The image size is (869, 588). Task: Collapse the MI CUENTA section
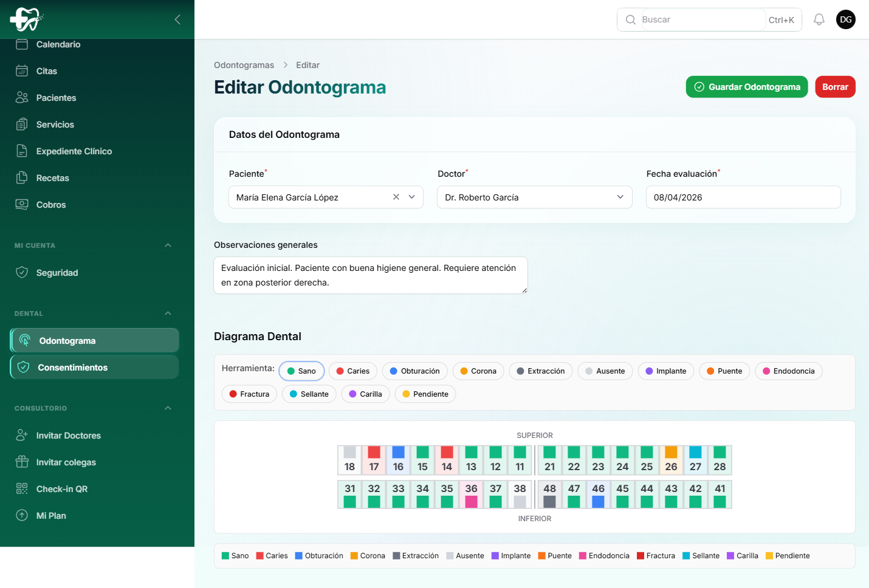(x=168, y=245)
